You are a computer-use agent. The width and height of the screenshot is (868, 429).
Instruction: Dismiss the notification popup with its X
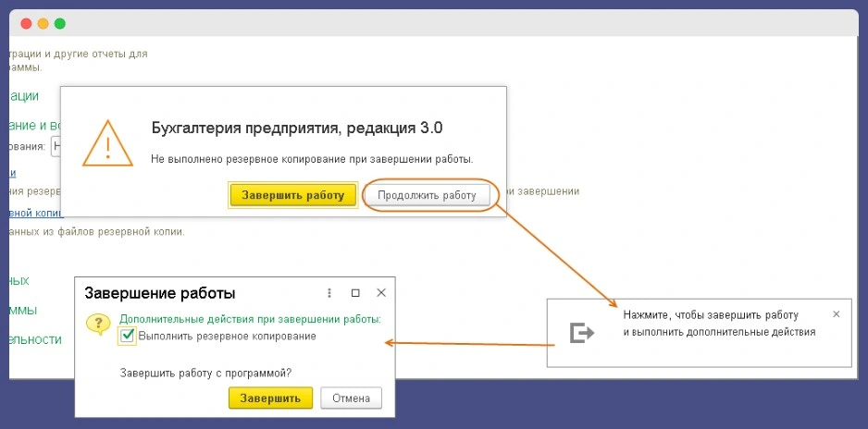(x=837, y=314)
